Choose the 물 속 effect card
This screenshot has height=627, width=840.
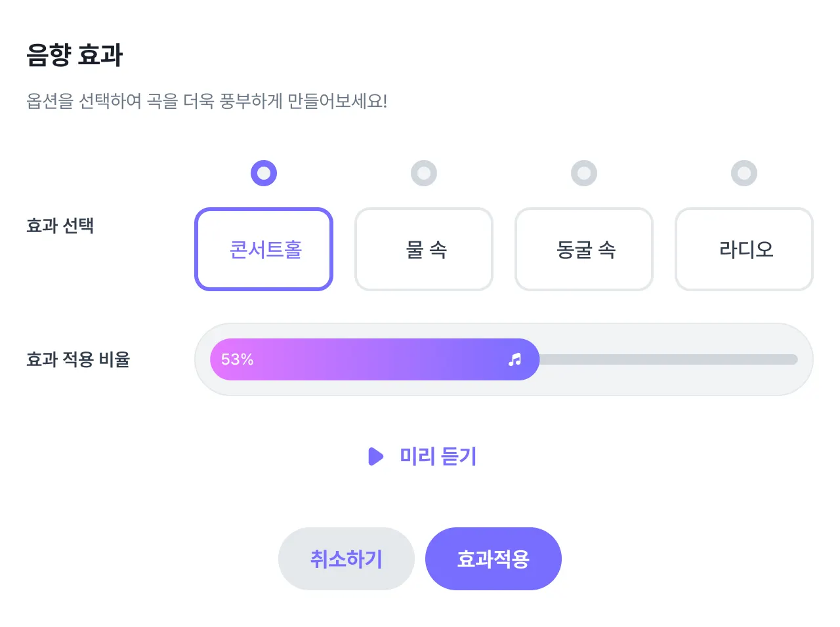coord(424,249)
